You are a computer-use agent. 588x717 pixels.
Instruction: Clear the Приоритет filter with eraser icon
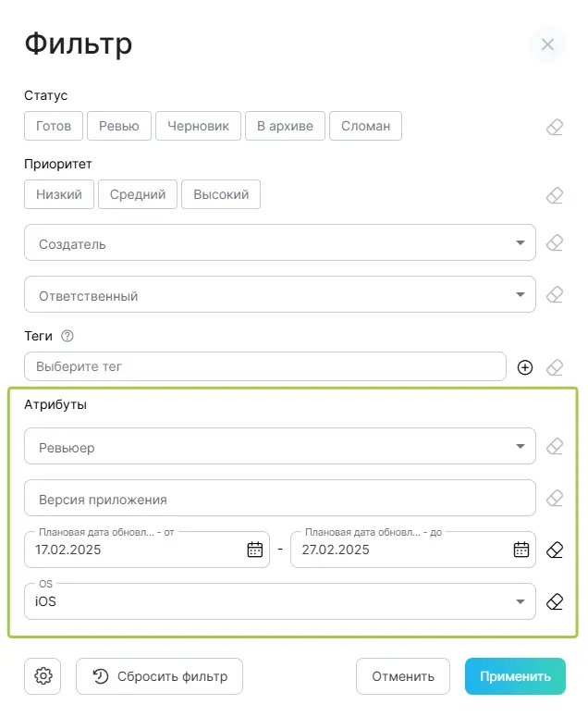[555, 195]
